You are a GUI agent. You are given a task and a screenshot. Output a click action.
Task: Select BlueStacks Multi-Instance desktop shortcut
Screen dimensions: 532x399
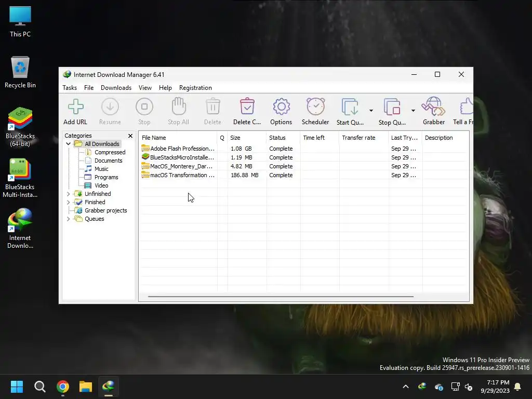(x=20, y=178)
